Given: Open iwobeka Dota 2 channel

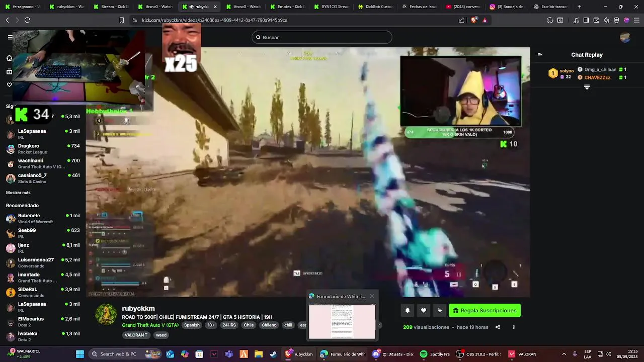Looking at the screenshot, I should pyautogui.click(x=43, y=336).
